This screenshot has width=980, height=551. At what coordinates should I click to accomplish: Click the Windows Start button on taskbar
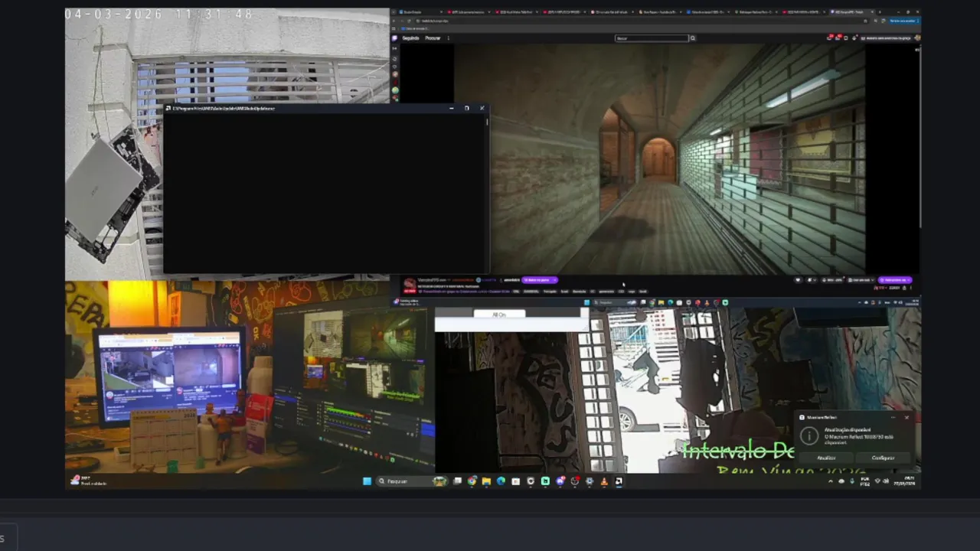(x=367, y=481)
